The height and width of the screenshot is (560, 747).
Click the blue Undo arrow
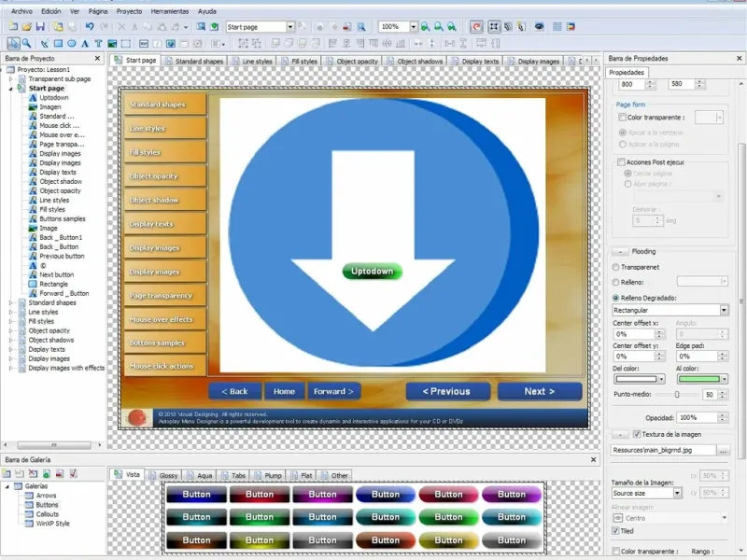pyautogui.click(x=90, y=27)
